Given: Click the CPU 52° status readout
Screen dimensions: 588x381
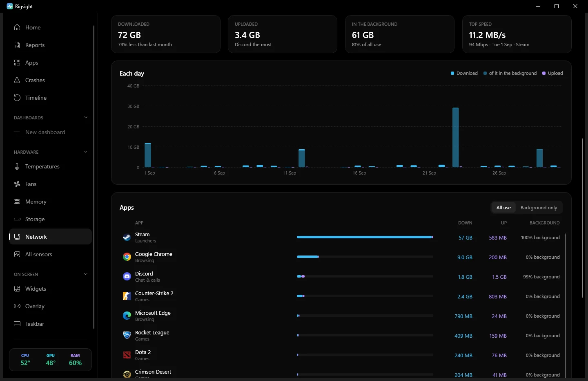Looking at the screenshot, I should click(25, 360).
